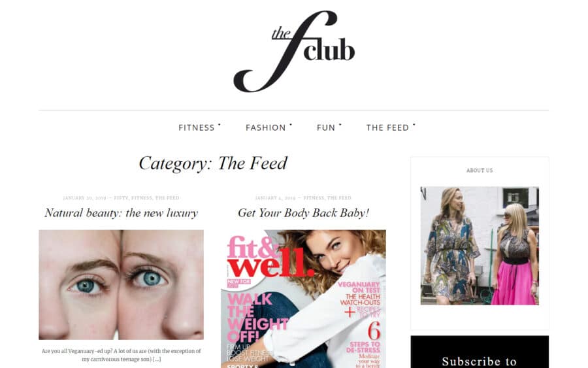Click the Subscribe to black banner
This screenshot has height=368, width=588.
(x=480, y=352)
